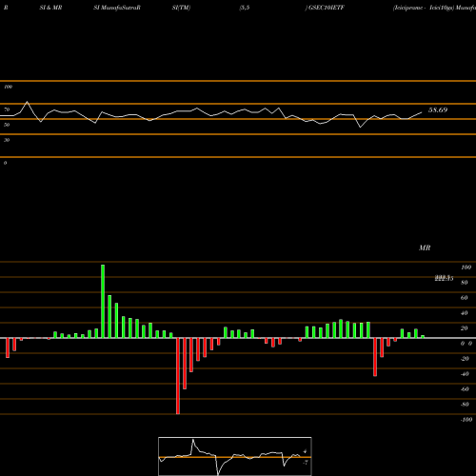Image resolution: width=476 pixels, height=476 pixels.
Task: Select the longest red histogram bar
Action: click(x=178, y=376)
